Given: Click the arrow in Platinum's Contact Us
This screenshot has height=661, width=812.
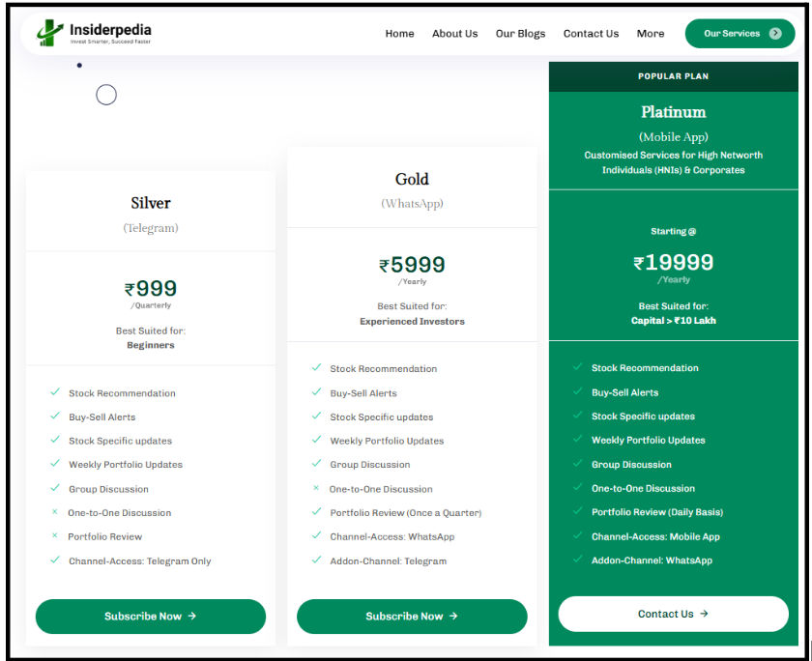Looking at the screenshot, I should 705,614.
